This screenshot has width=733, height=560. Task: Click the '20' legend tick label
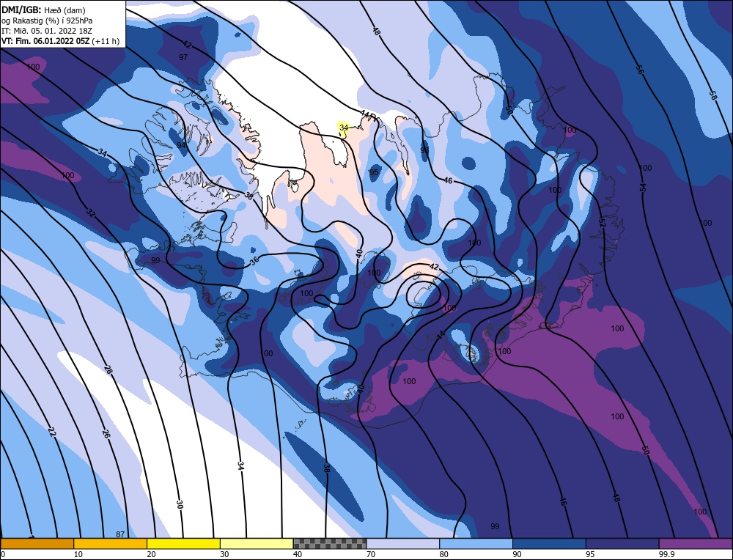click(x=152, y=554)
